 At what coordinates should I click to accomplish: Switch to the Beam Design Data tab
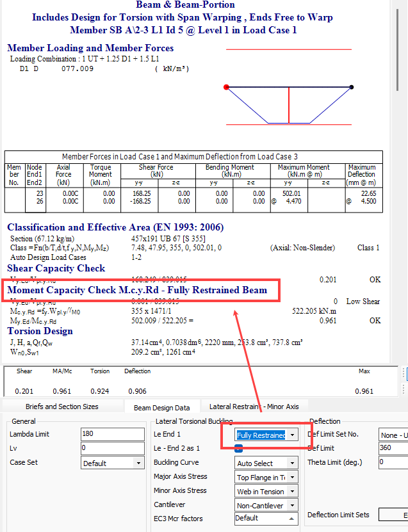pos(161,407)
